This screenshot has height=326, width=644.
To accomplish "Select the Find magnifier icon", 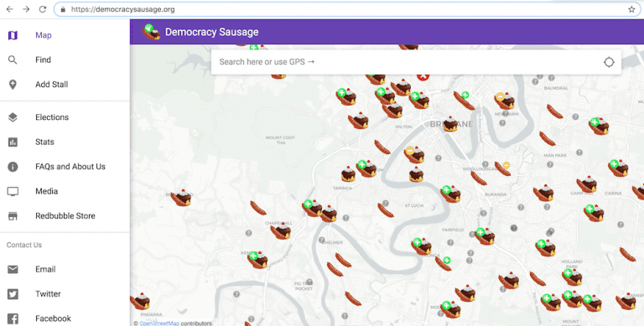I will click(x=13, y=60).
